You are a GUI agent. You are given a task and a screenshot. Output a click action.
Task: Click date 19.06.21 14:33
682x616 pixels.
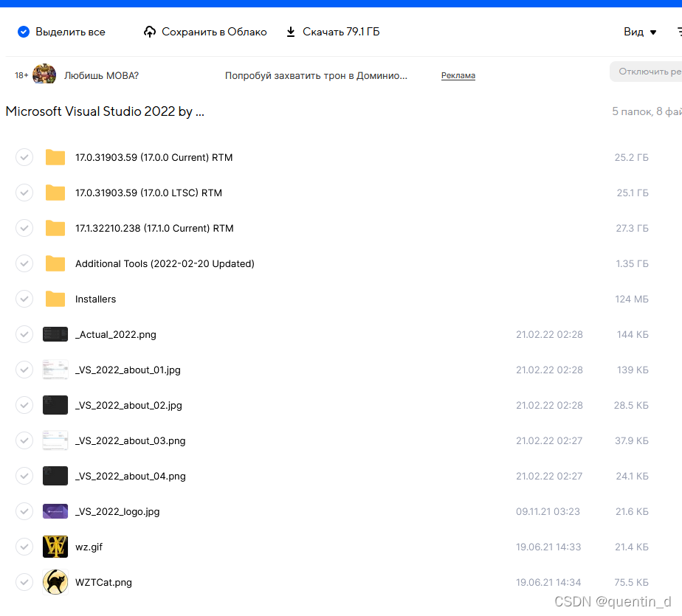[x=548, y=547]
